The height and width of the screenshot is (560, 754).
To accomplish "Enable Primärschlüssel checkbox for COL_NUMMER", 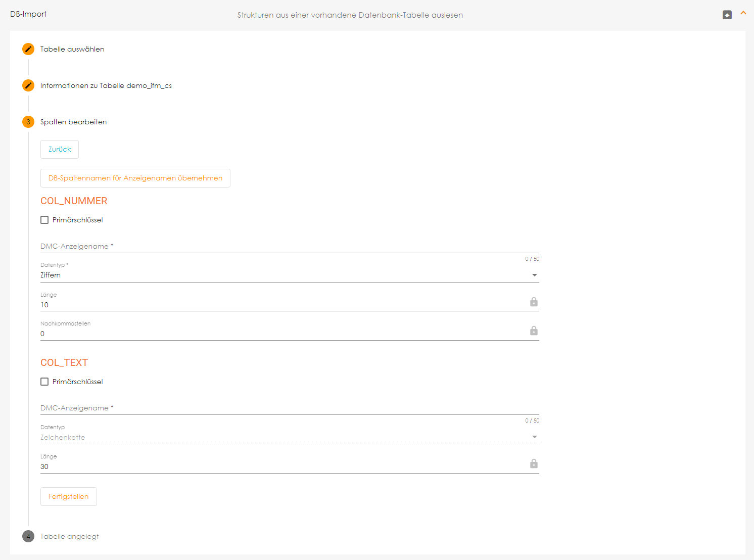I will coord(44,220).
